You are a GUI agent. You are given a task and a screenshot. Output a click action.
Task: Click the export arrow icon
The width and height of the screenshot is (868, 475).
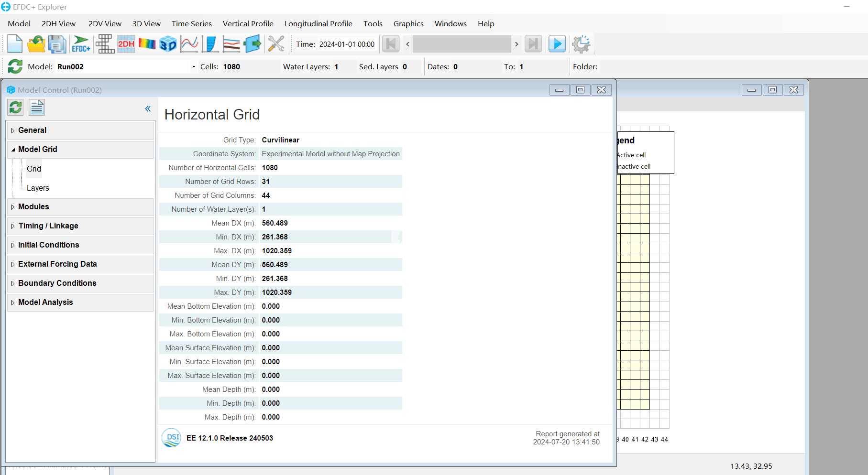pyautogui.click(x=253, y=44)
